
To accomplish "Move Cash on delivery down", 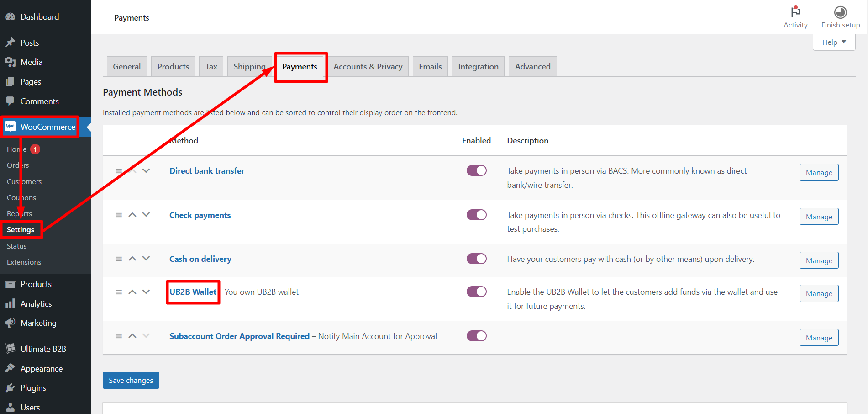I will click(x=146, y=259).
